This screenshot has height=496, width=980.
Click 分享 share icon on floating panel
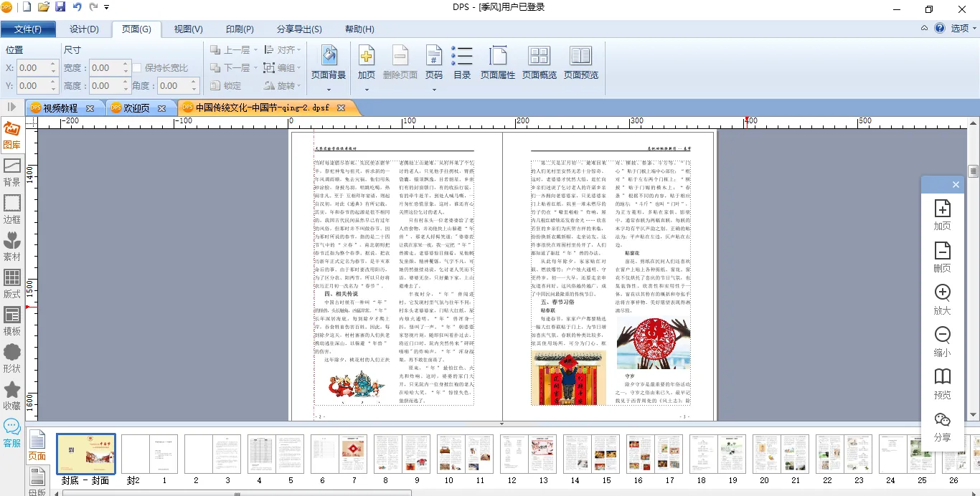pos(942,426)
